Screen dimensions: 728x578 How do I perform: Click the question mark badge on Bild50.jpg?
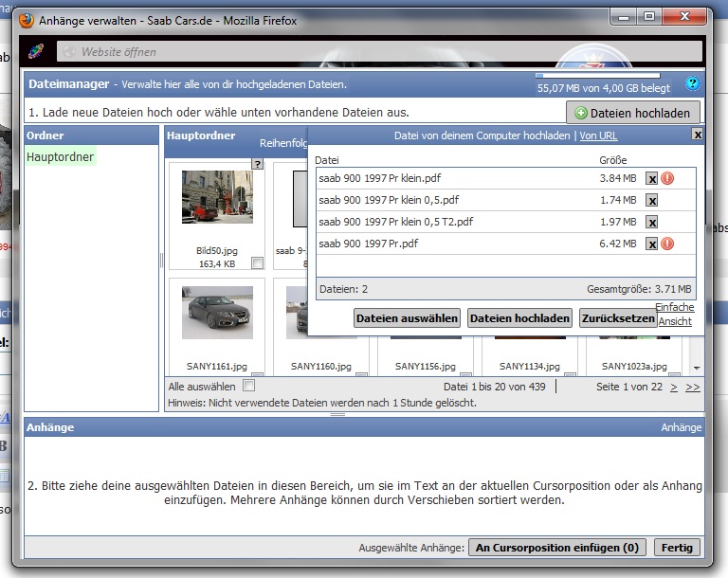click(x=257, y=164)
